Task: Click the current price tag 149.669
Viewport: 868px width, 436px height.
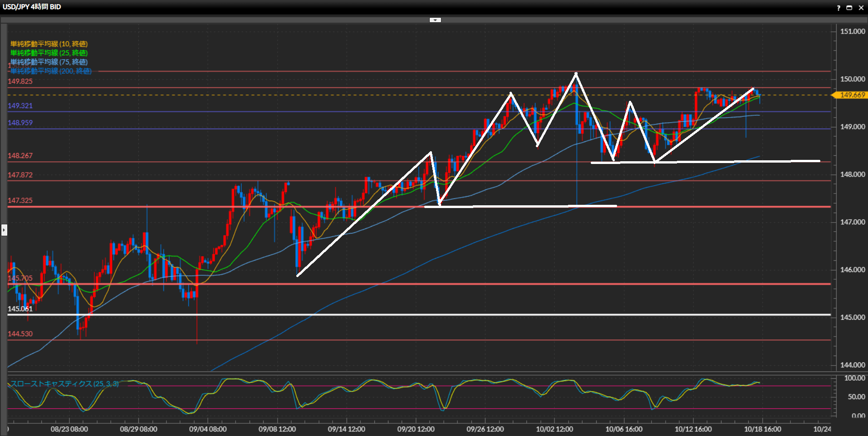Action: [852, 95]
